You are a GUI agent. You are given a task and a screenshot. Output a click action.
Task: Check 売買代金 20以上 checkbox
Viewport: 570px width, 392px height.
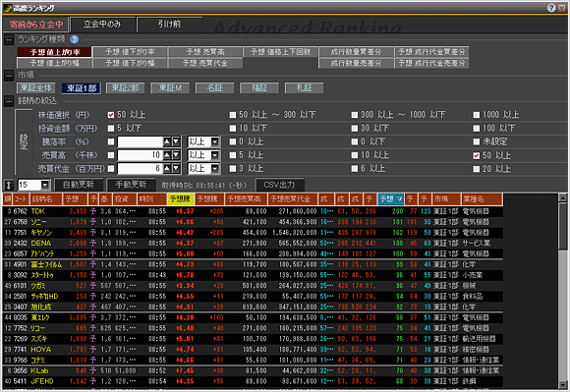(477, 169)
